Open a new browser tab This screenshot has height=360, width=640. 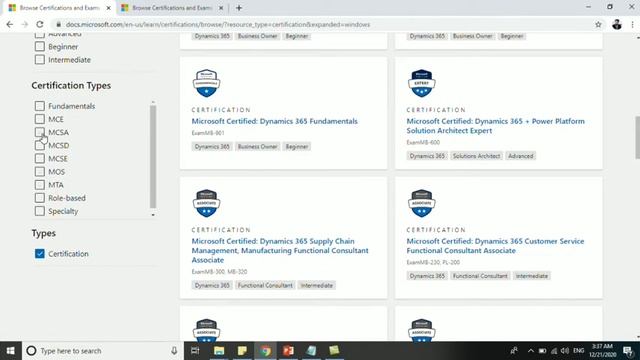239,8
